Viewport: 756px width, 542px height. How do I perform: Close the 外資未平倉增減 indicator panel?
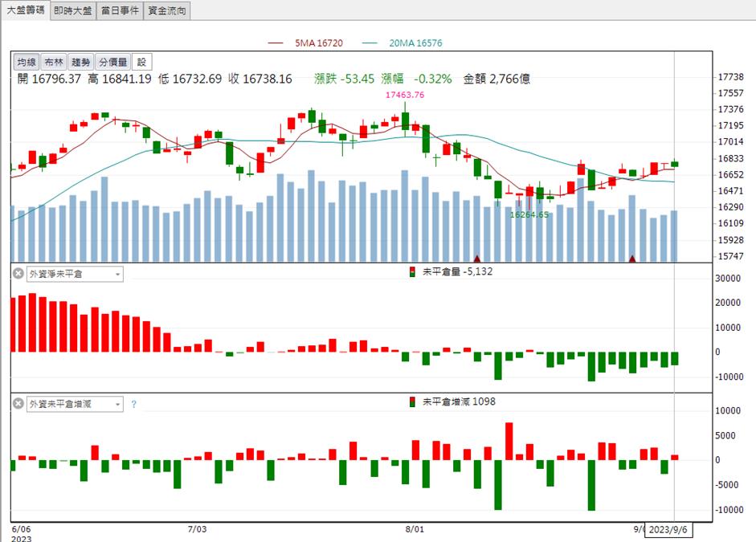coord(18,404)
